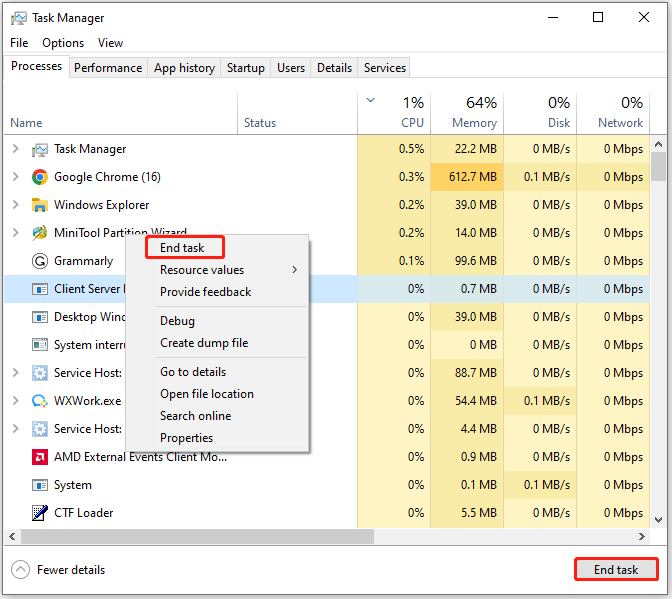Switch to the App history tab
This screenshot has height=599, width=672.
click(x=184, y=68)
